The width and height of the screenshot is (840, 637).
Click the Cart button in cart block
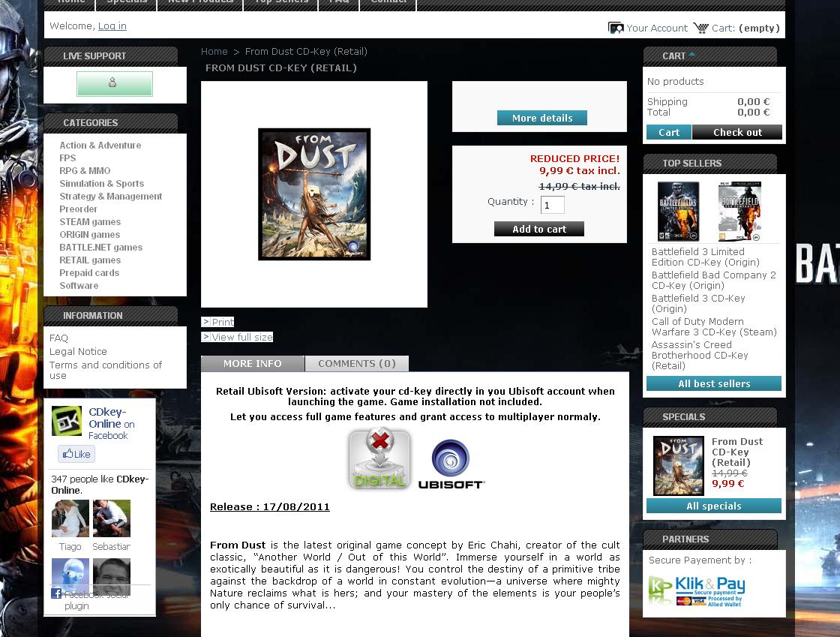(x=668, y=132)
